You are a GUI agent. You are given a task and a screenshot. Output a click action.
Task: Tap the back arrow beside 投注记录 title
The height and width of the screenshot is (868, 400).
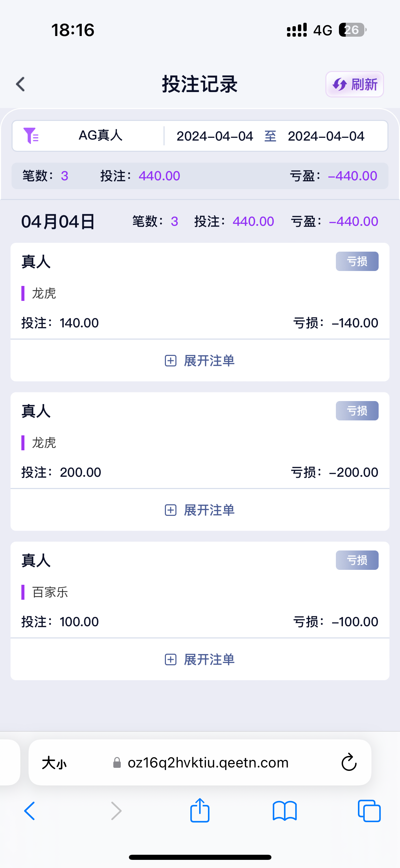(21, 84)
